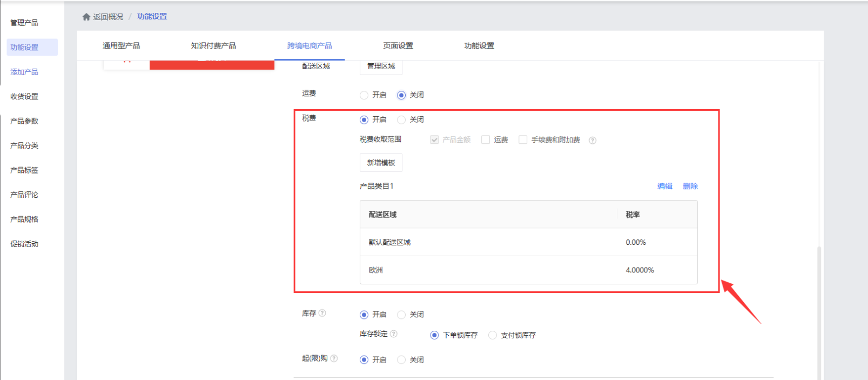Click 编辑 link for 产品类目1
The height and width of the screenshot is (380, 868).
click(664, 186)
